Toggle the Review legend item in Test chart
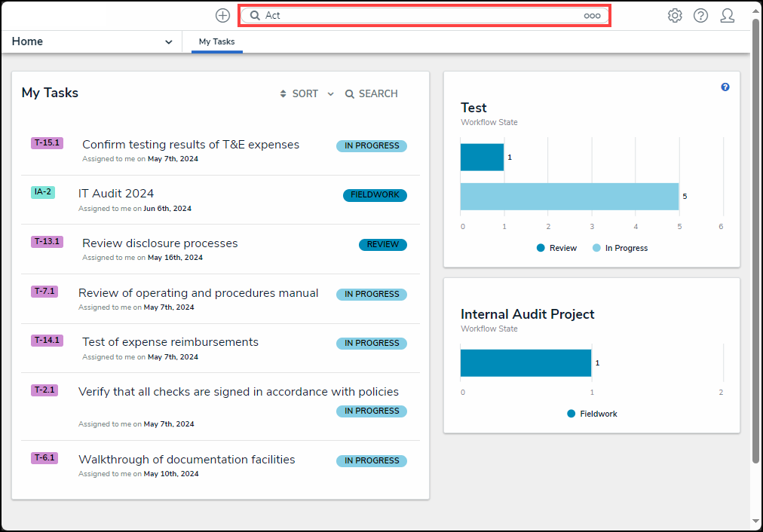 (556, 248)
